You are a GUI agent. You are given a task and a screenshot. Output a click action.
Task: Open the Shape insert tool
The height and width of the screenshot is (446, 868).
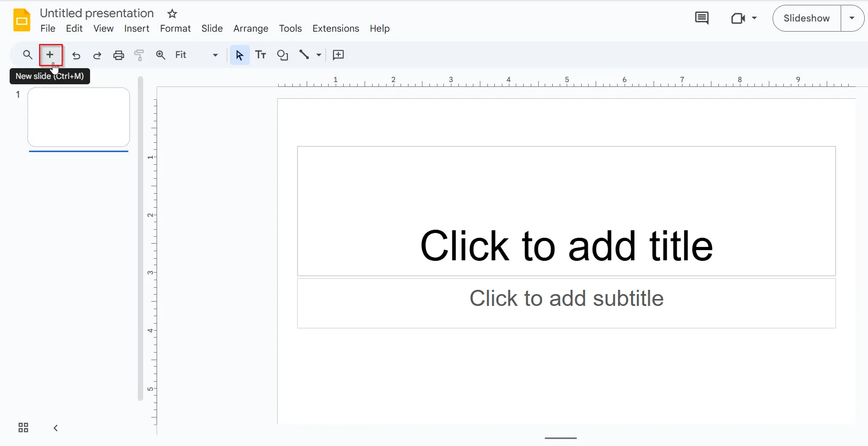tap(283, 55)
